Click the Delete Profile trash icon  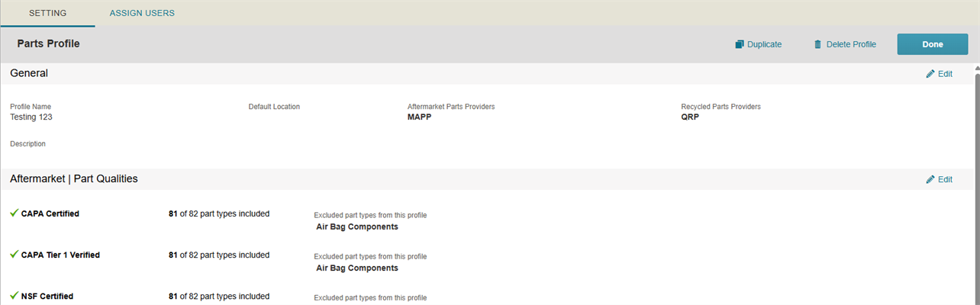pyautogui.click(x=818, y=44)
